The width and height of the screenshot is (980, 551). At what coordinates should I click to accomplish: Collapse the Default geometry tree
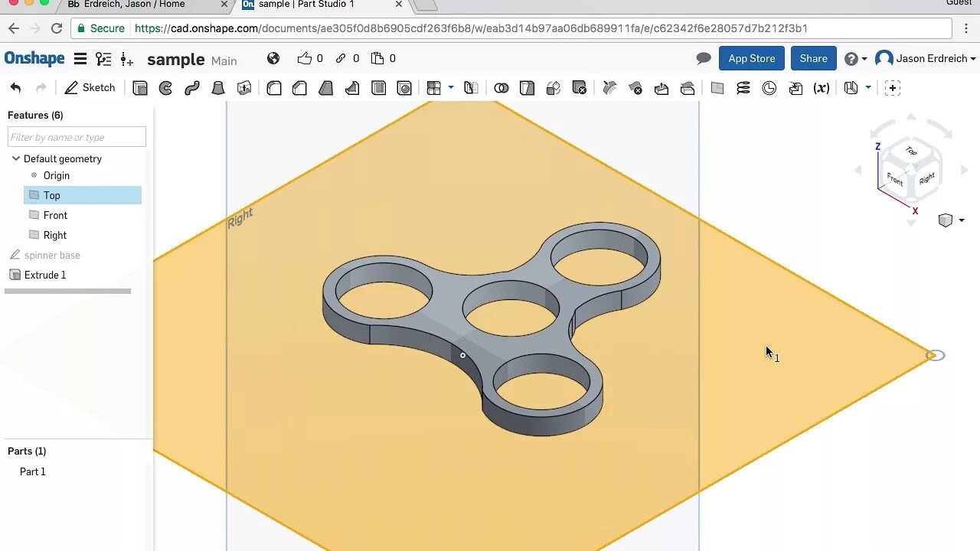pyautogui.click(x=16, y=158)
